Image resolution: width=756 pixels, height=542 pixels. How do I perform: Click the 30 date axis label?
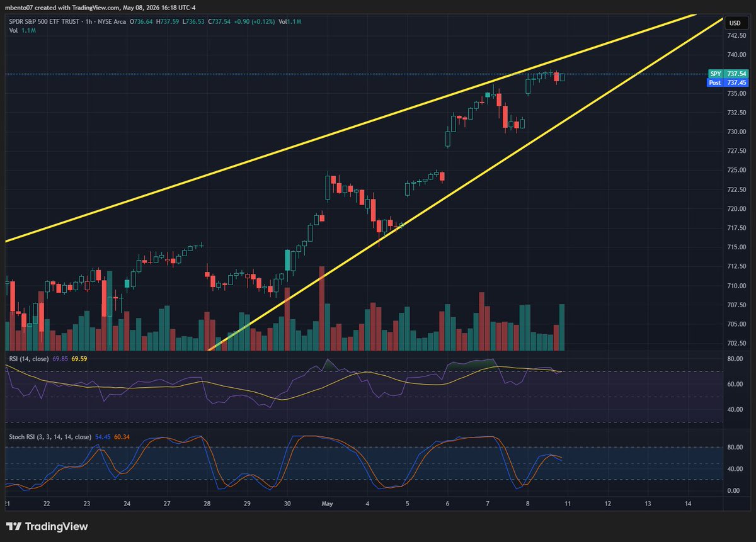287,504
